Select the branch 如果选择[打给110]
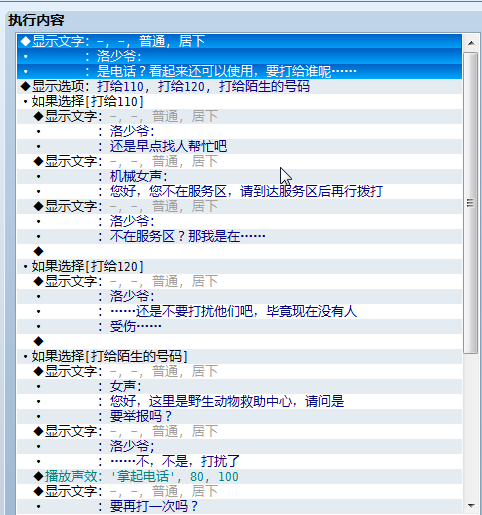 [239, 101]
